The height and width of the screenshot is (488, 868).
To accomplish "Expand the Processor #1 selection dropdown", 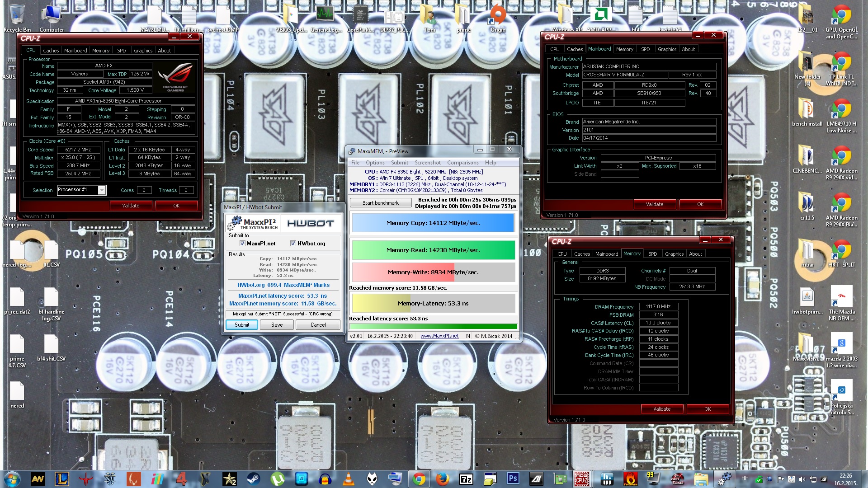I will (x=102, y=190).
